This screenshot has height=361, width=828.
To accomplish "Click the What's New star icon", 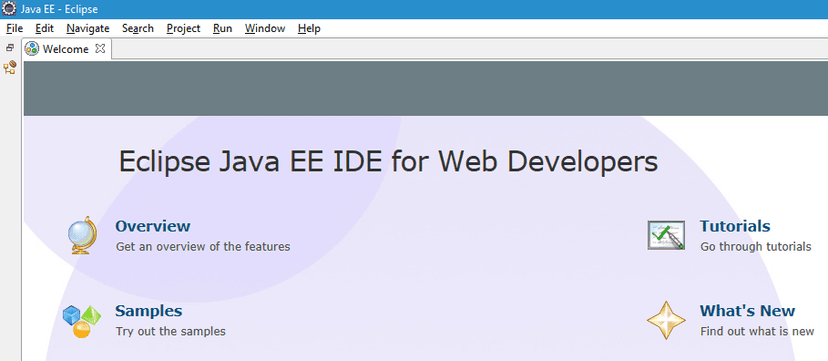I will [x=666, y=320].
